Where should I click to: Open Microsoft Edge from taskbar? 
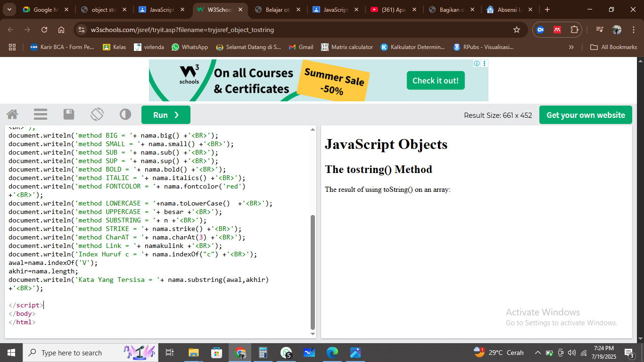point(332,353)
